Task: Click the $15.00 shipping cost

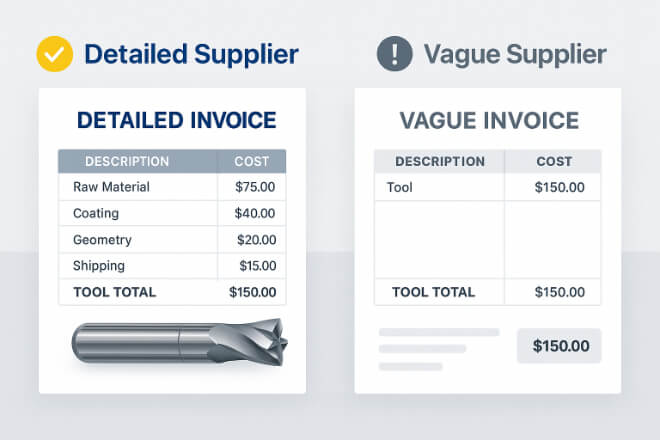Action: (258, 266)
